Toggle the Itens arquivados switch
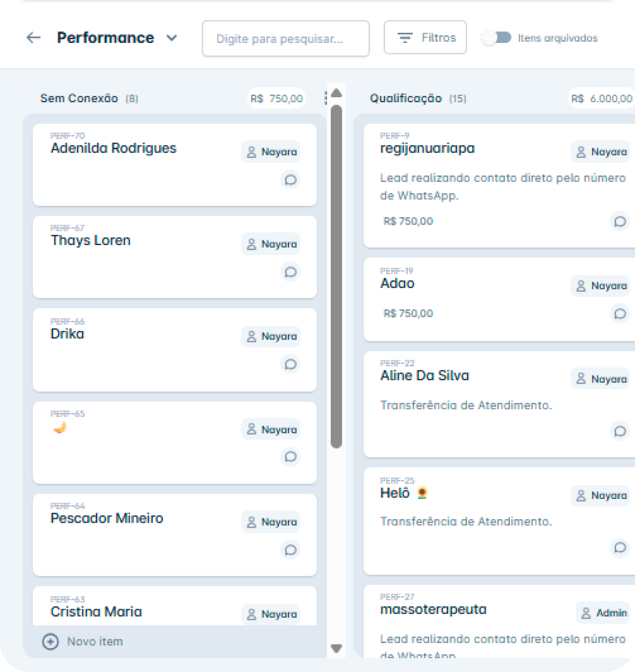 496,37
